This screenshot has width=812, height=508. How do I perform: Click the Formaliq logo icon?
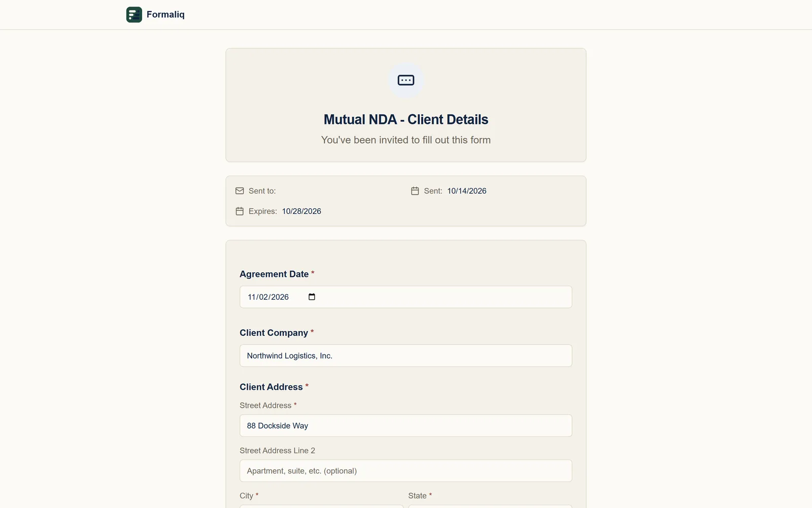(134, 15)
